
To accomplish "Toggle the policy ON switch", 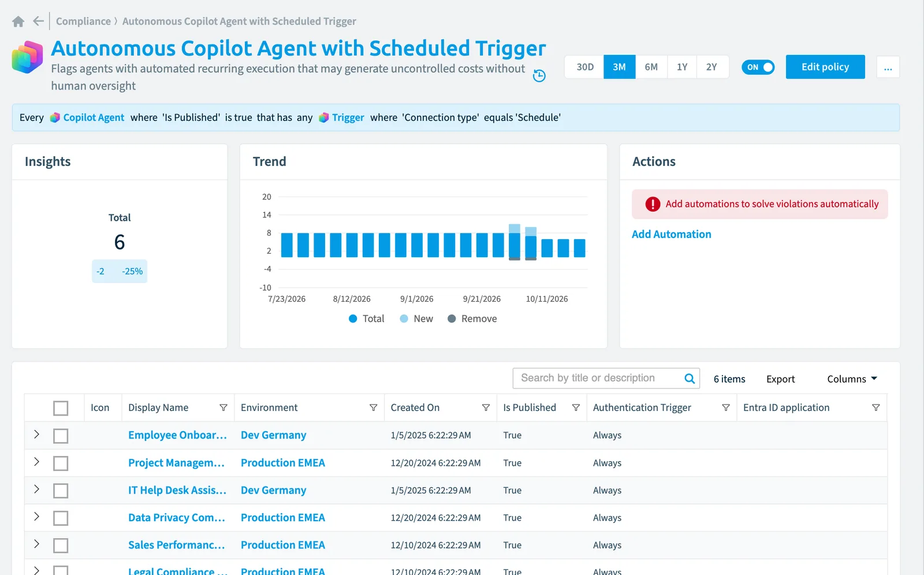I will coord(758,67).
